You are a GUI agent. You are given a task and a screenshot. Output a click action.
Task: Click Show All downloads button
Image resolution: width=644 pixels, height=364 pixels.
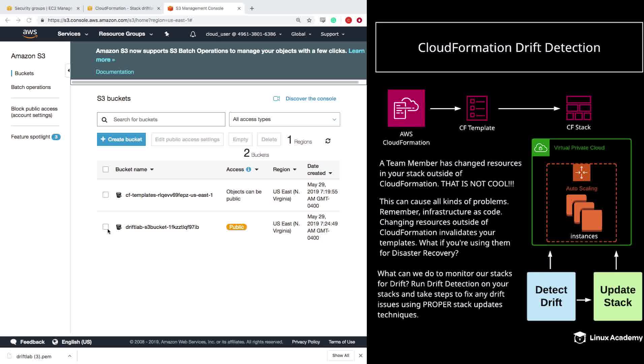click(341, 356)
